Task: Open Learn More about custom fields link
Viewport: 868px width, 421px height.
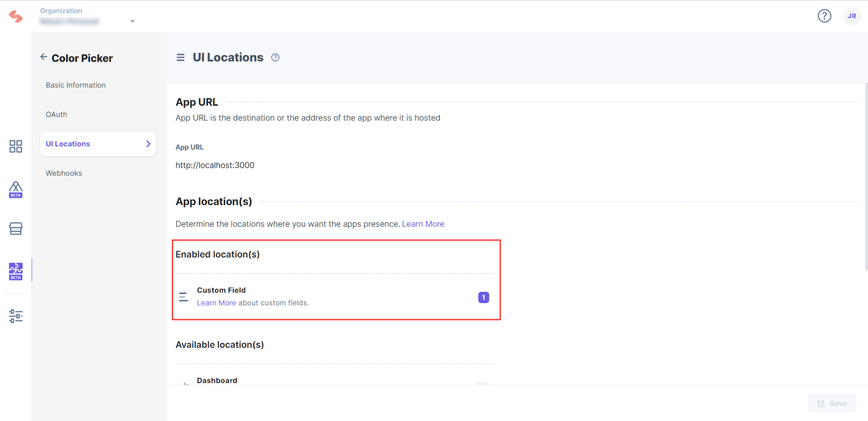Action: pos(216,303)
